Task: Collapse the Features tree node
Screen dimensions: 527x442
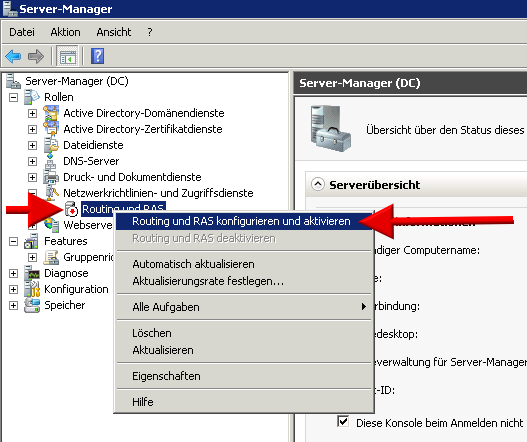Action: coord(13,241)
